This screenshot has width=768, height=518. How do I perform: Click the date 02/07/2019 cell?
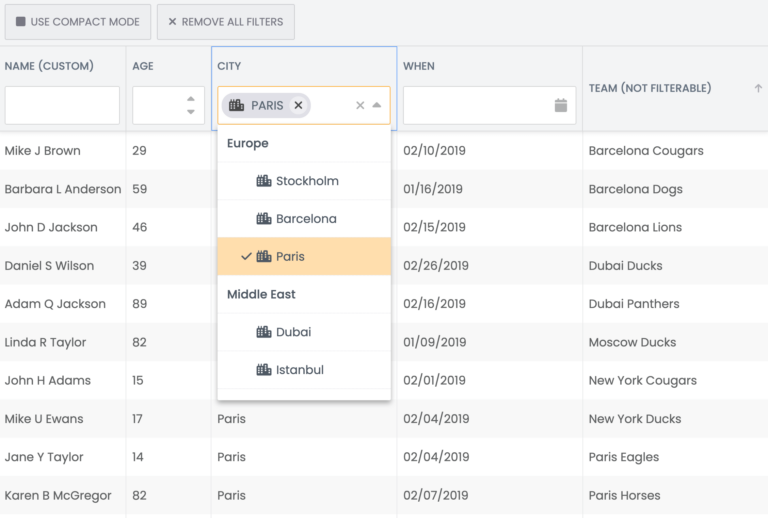490,495
